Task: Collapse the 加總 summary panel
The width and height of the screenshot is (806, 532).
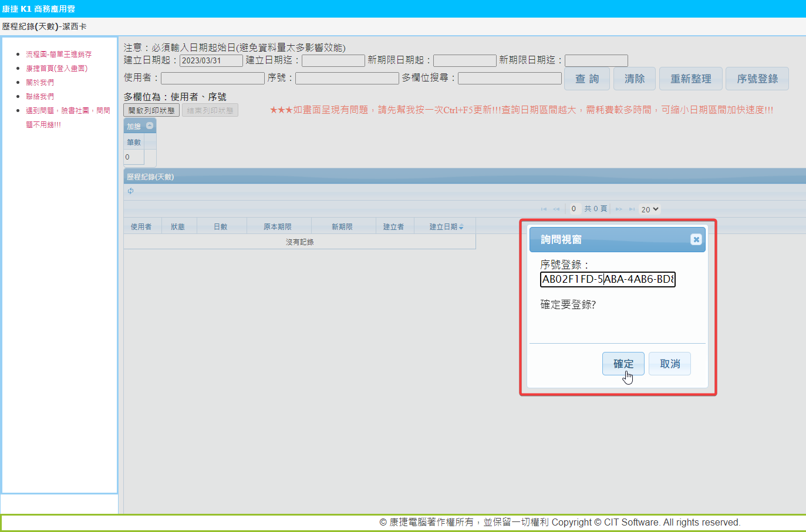Action: pyautogui.click(x=150, y=126)
